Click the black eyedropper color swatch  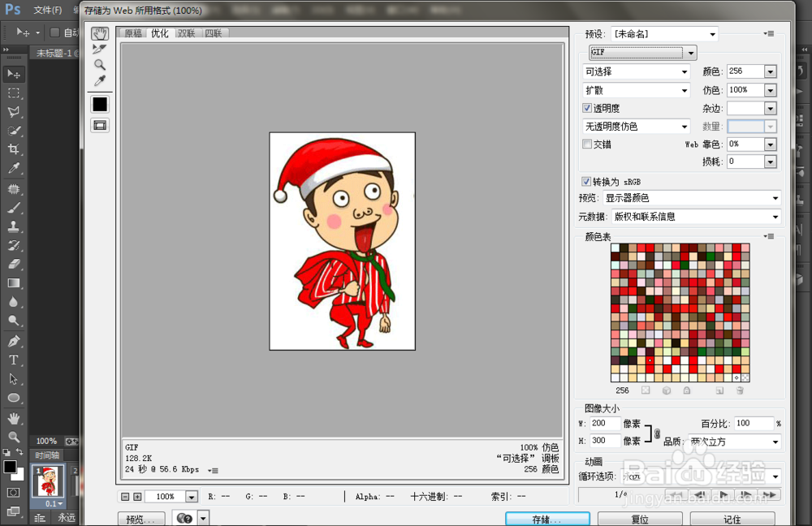tap(100, 104)
